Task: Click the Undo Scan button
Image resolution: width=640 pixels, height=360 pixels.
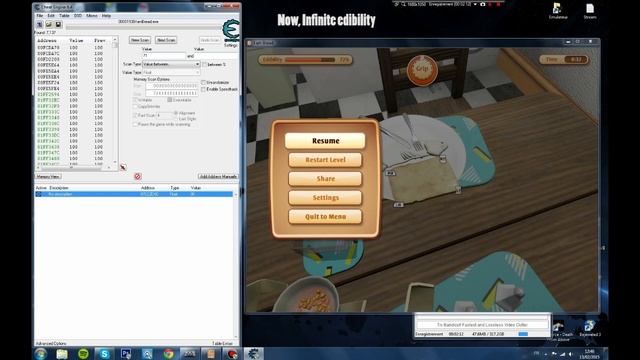Action: pyautogui.click(x=210, y=40)
